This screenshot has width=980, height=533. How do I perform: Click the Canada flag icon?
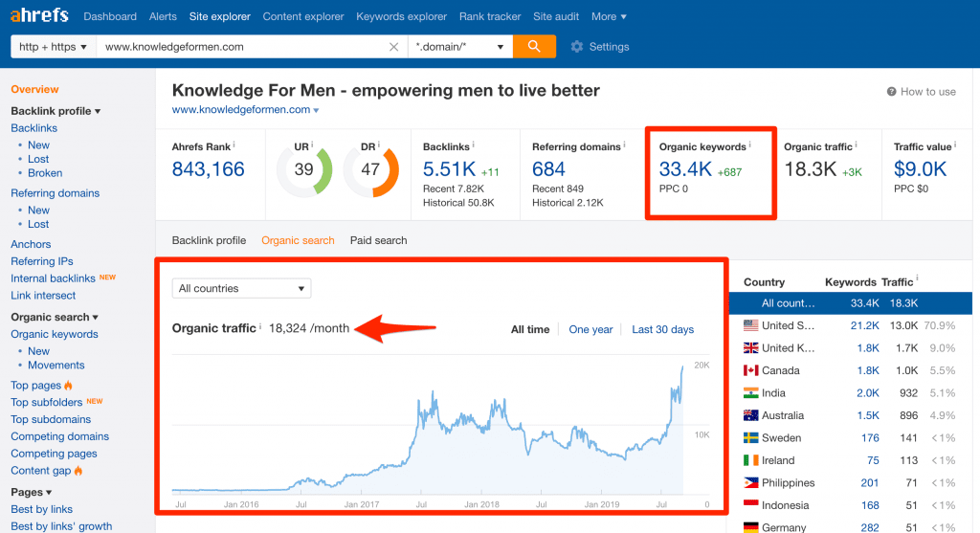click(x=750, y=370)
